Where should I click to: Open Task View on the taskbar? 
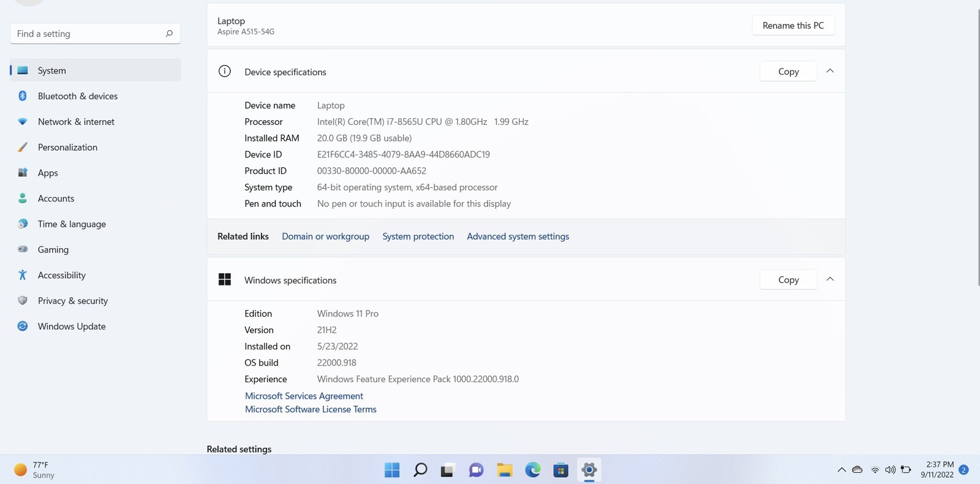tap(447, 470)
